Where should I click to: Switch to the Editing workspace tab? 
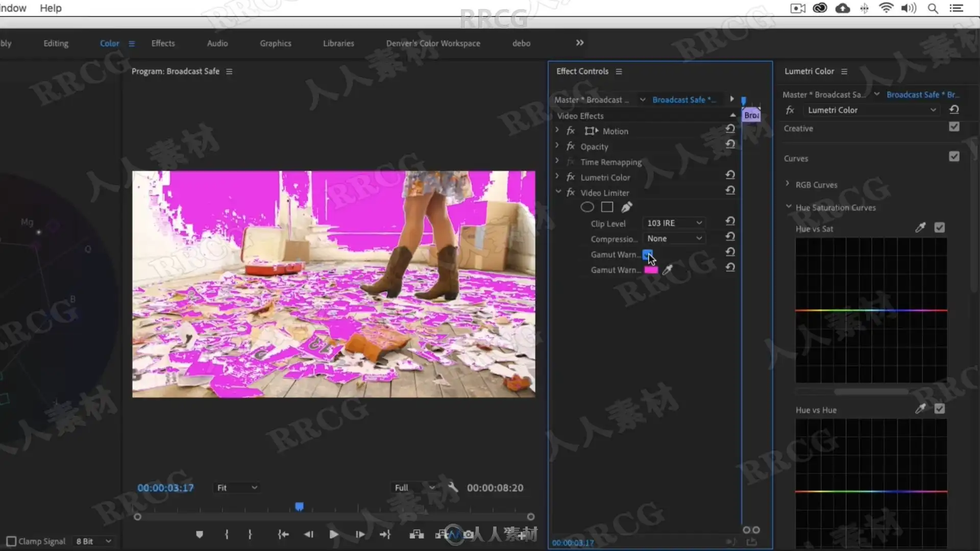[56, 43]
